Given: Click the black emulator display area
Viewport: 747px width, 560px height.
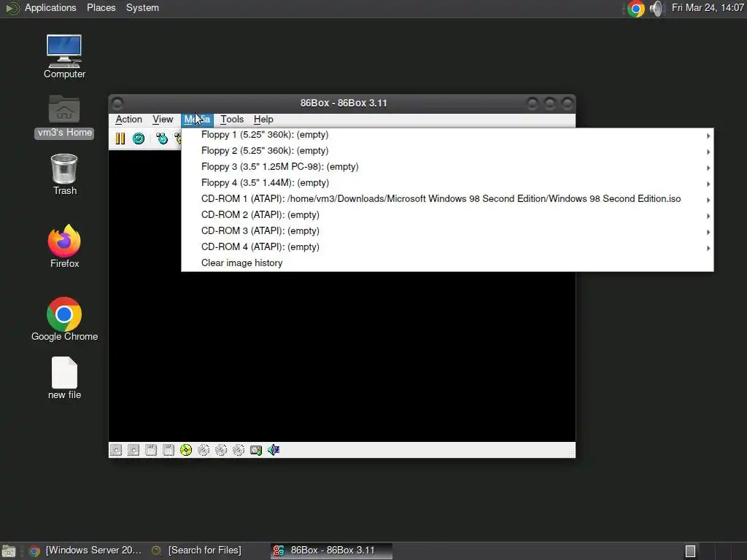Looking at the screenshot, I should click(x=342, y=357).
